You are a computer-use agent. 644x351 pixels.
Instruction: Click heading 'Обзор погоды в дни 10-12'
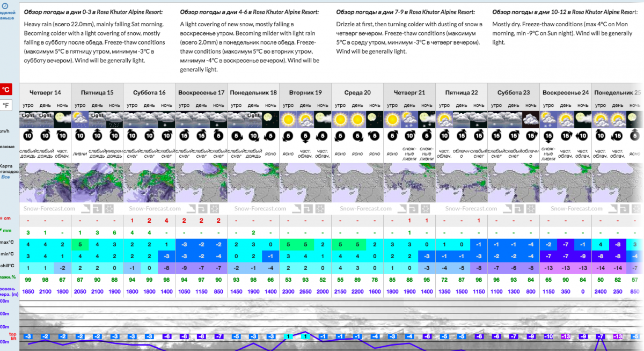click(x=527, y=12)
